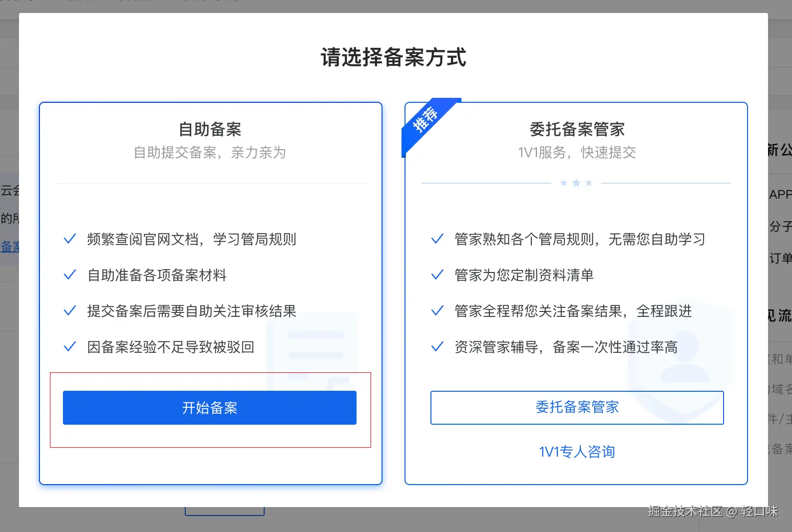Click checkmark beside 管家熟知各个管局规则

(437, 239)
